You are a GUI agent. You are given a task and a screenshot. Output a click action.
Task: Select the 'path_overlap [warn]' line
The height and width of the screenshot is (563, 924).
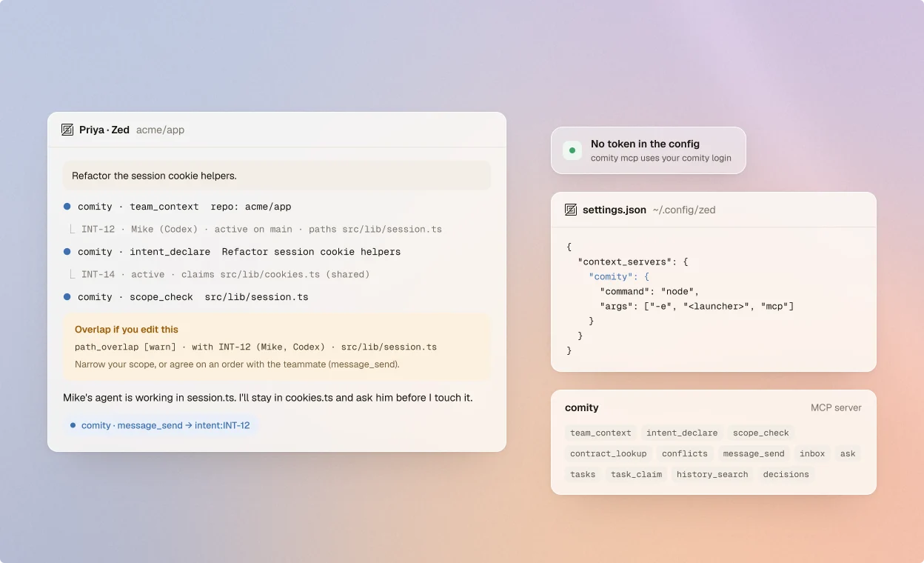click(255, 347)
